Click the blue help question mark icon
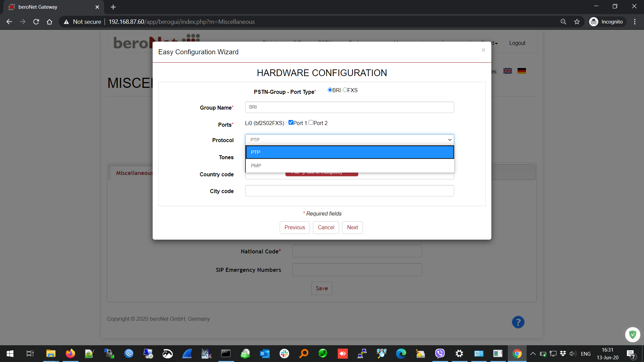This screenshot has width=644, height=362. click(518, 322)
